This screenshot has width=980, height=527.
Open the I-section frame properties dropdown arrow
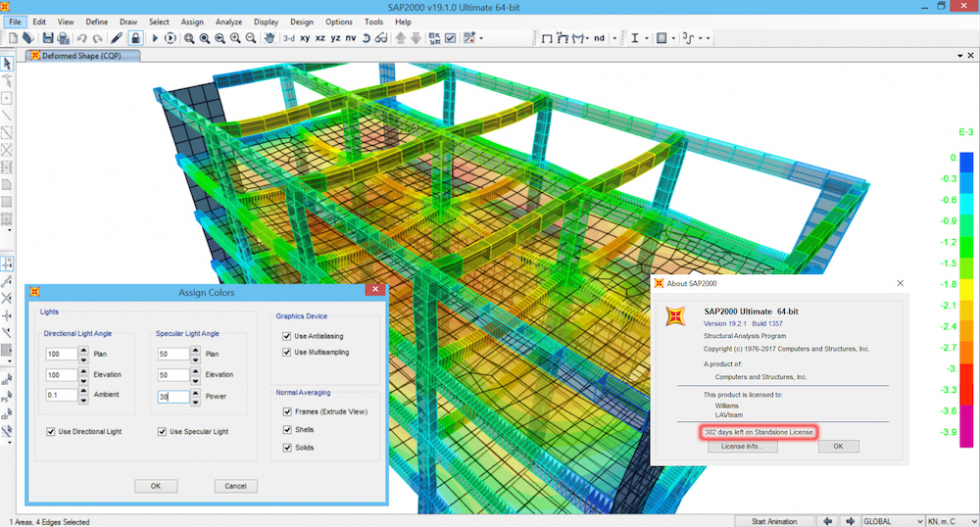(648, 38)
